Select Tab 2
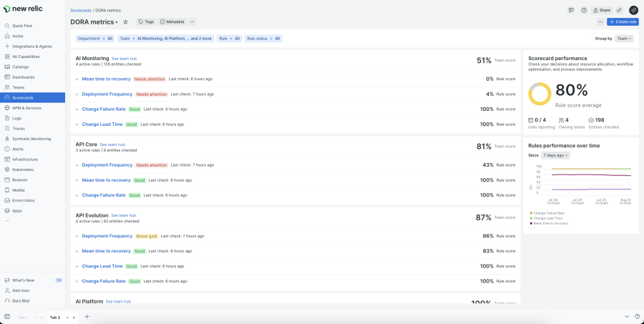Image resolution: width=644 pixels, height=324 pixels. 55,318
